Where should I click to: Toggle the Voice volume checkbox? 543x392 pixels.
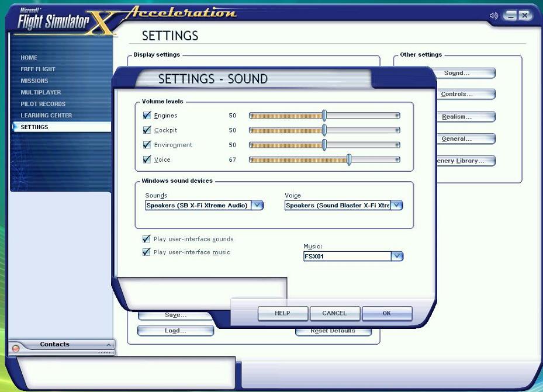147,159
